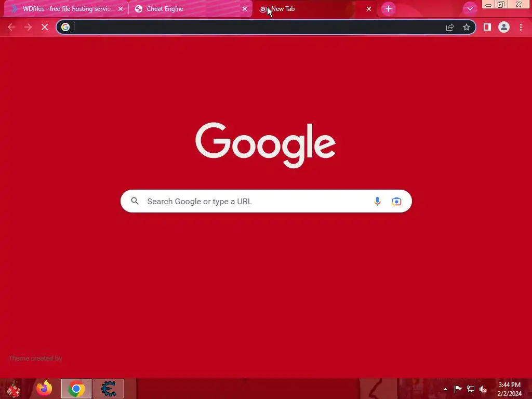
Task: Close the WDfiles tab
Action: coord(121,9)
